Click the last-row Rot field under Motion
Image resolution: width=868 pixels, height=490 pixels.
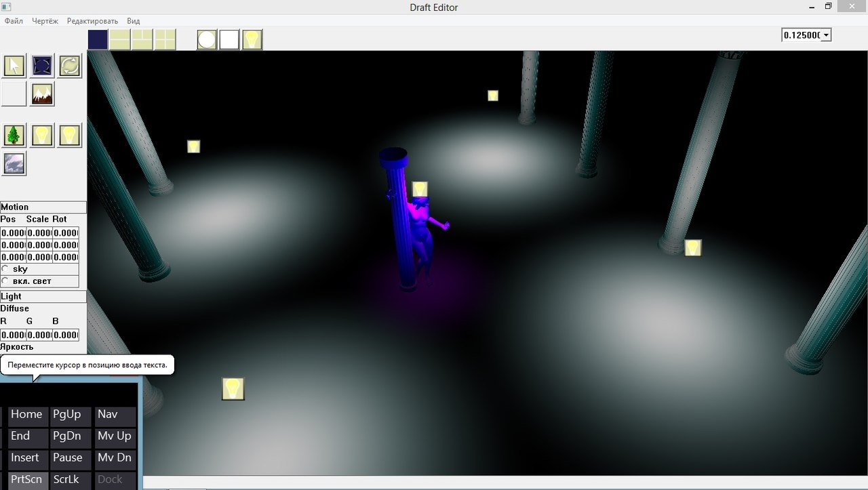[x=66, y=258]
